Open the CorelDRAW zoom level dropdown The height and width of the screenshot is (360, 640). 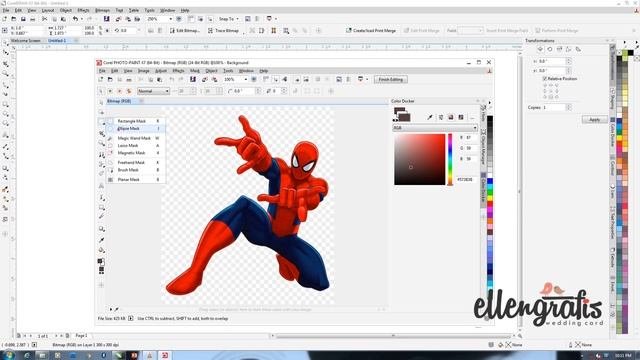pyautogui.click(x=170, y=19)
